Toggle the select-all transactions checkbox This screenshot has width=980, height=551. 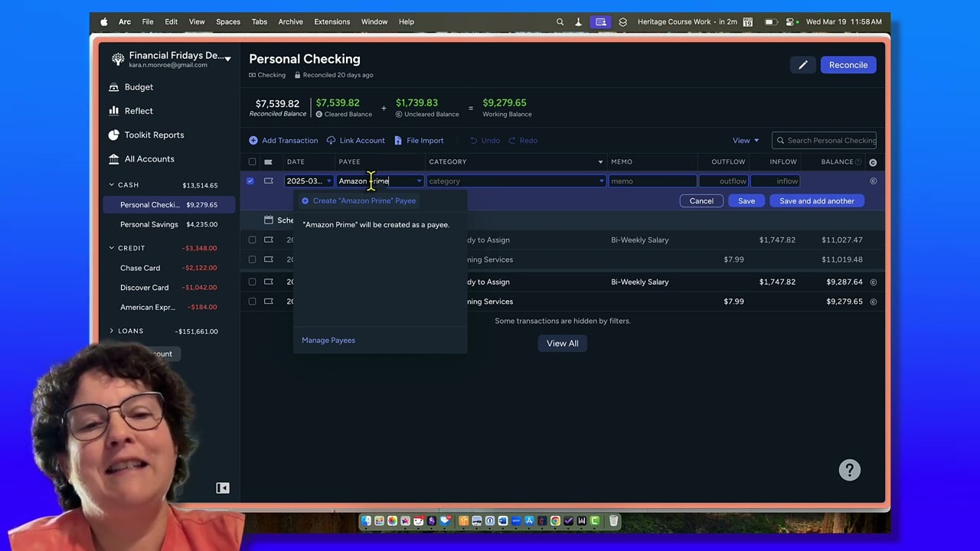click(252, 162)
